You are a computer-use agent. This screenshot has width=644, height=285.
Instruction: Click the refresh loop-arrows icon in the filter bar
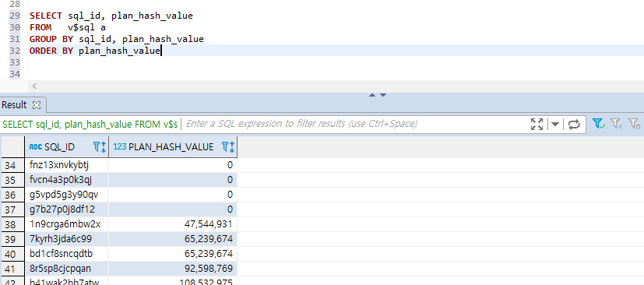(x=574, y=124)
